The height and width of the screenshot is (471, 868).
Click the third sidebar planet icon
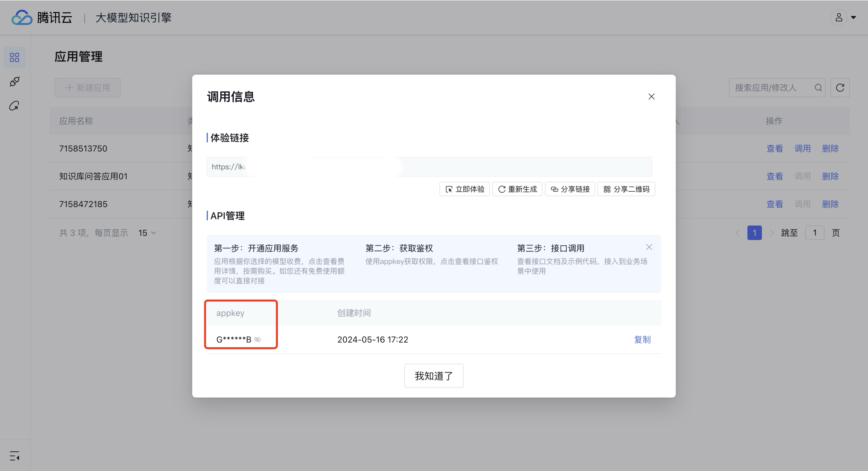15,106
